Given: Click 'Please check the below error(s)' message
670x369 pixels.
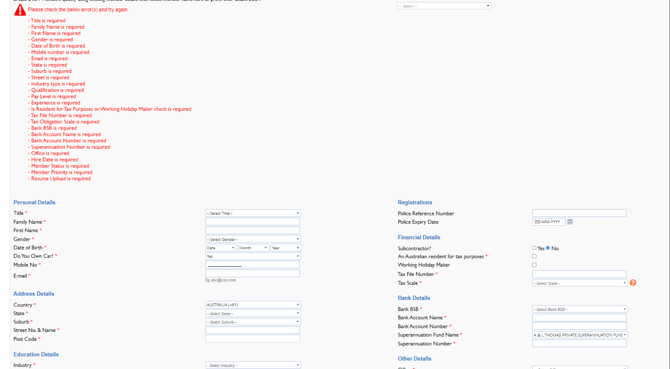Looking at the screenshot, I should [78, 9].
